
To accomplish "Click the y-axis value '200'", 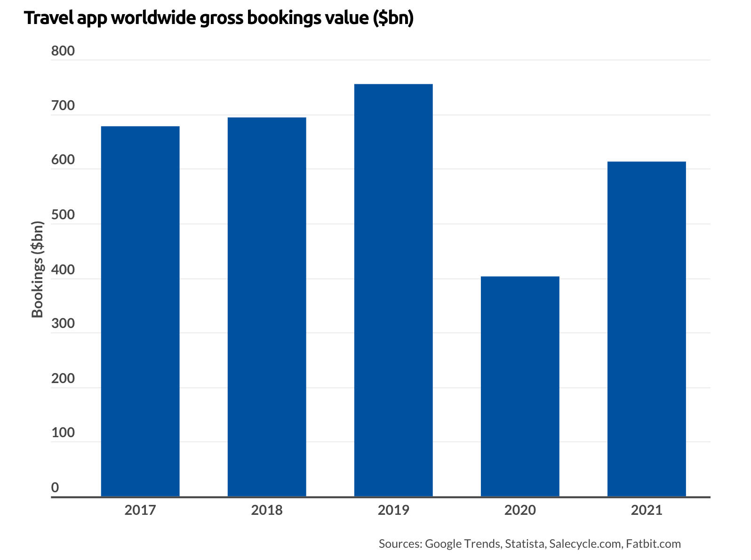I will click(x=63, y=378).
